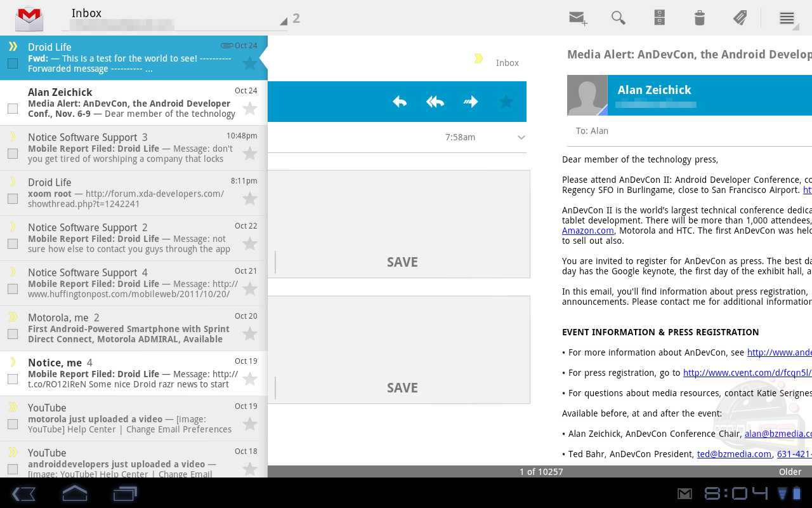Compose a new email
Image resolution: width=812 pixels, height=508 pixels.
pos(577,18)
